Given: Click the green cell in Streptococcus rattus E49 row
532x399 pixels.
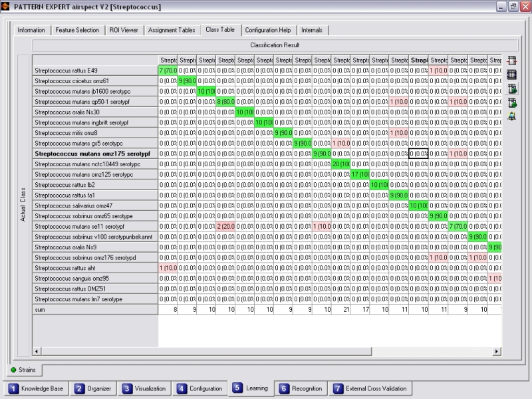Looking at the screenshot, I should click(x=168, y=70).
